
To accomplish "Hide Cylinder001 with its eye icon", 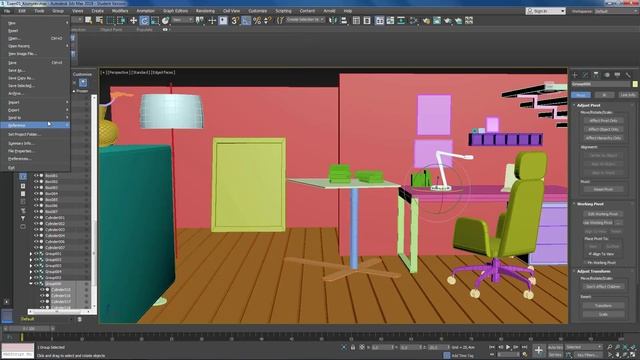I will 36,218.
